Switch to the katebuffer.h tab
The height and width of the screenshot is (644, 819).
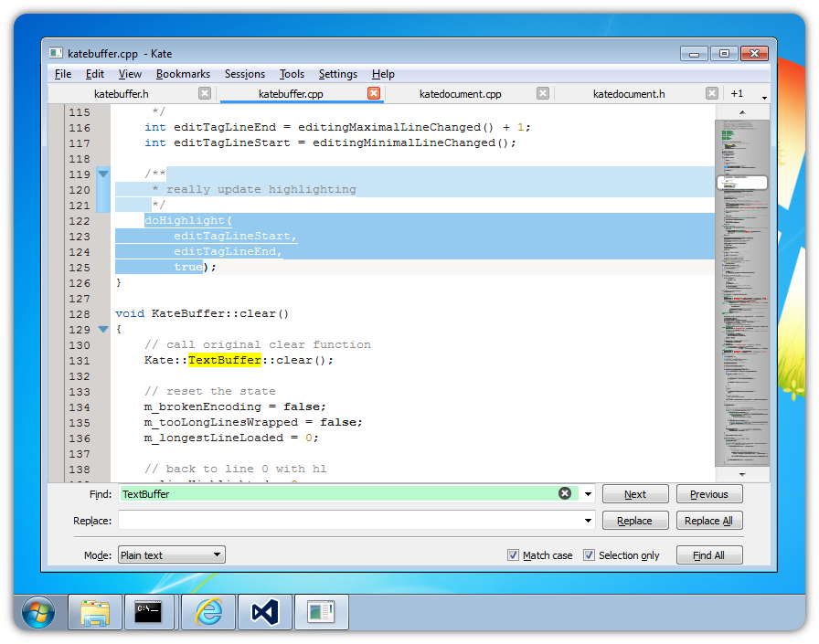[122, 94]
